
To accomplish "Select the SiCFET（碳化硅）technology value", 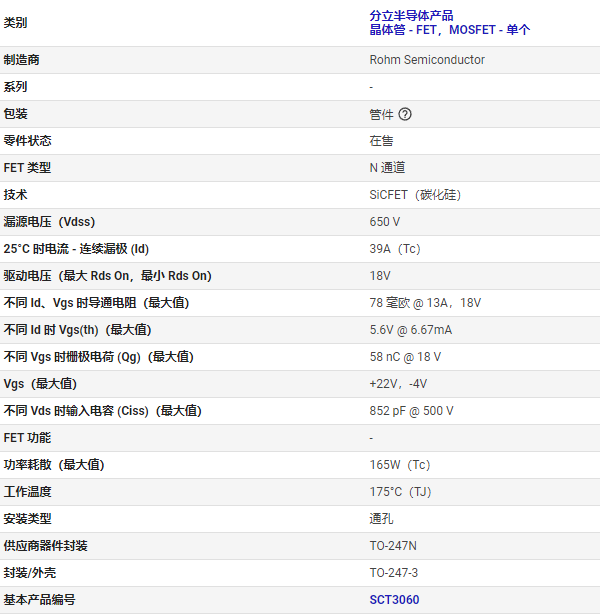I will click(415, 195).
